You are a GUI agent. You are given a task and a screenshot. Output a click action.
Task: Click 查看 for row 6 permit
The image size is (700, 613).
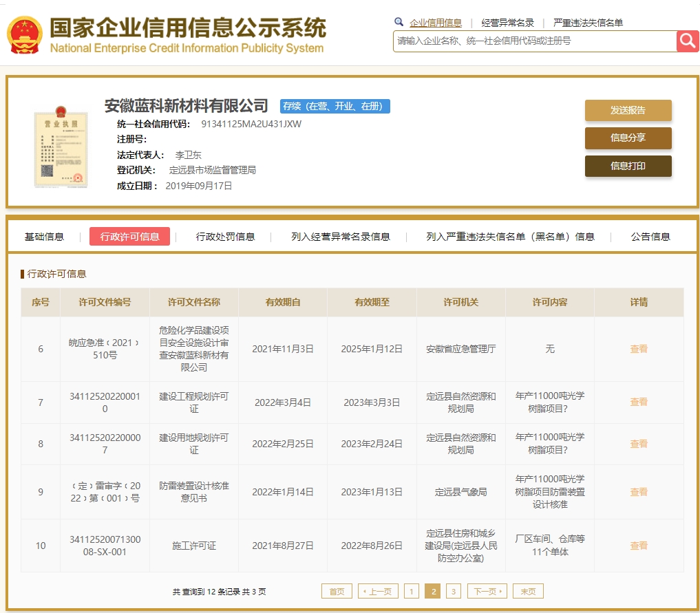tap(639, 349)
